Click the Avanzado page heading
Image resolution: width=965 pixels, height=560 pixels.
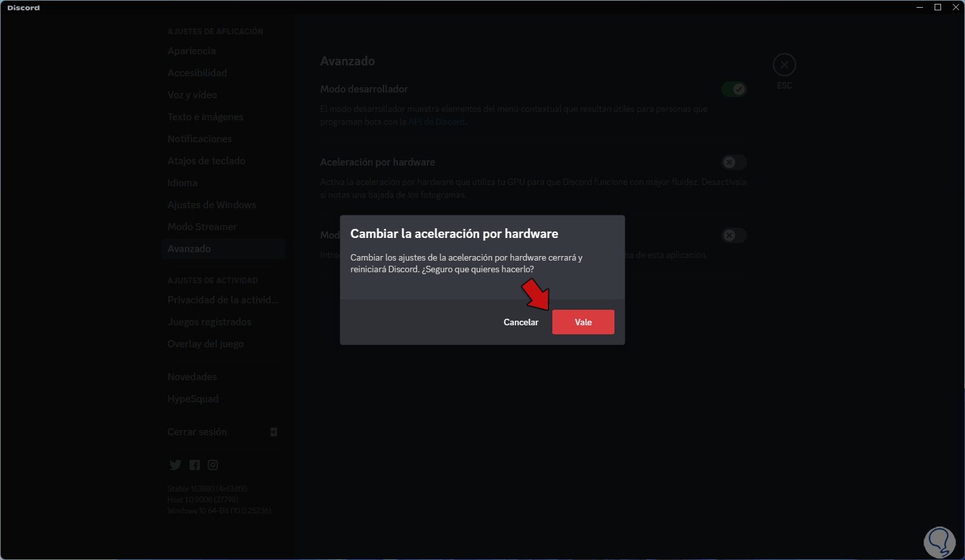[x=347, y=61]
